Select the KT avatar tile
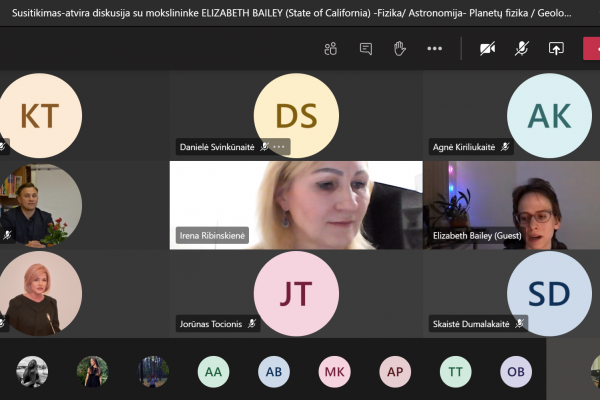The image size is (600, 400). [40, 116]
